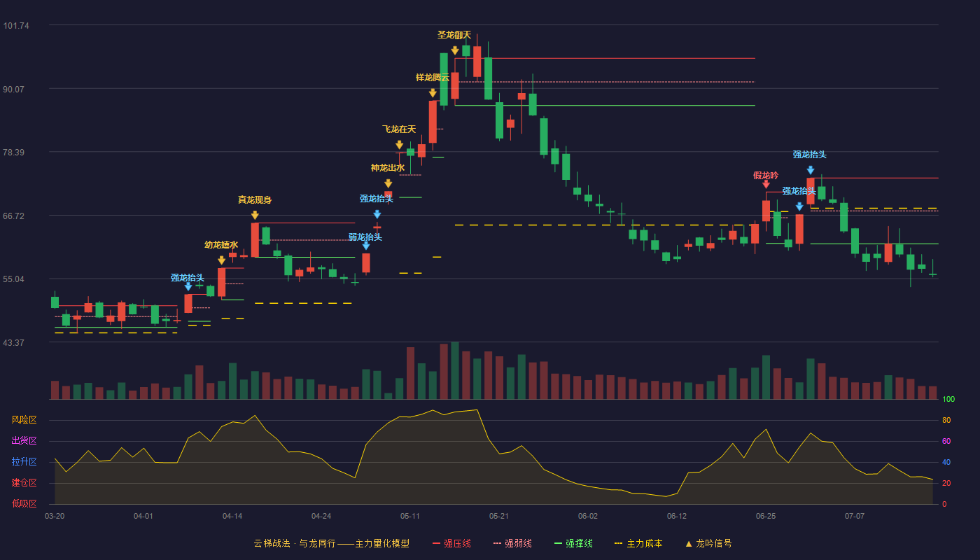Image resolution: width=980 pixels, height=560 pixels.
Task: Click the 04-01 date label
Action: (143, 516)
